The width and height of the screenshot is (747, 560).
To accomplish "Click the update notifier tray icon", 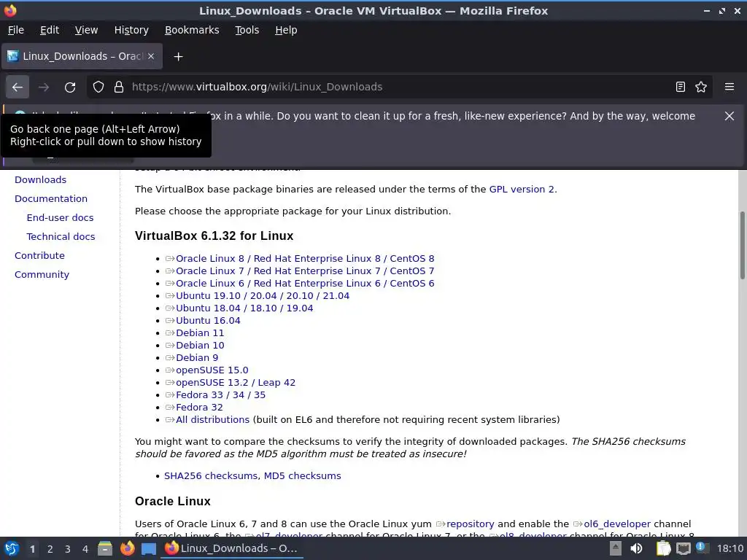I will (702, 548).
